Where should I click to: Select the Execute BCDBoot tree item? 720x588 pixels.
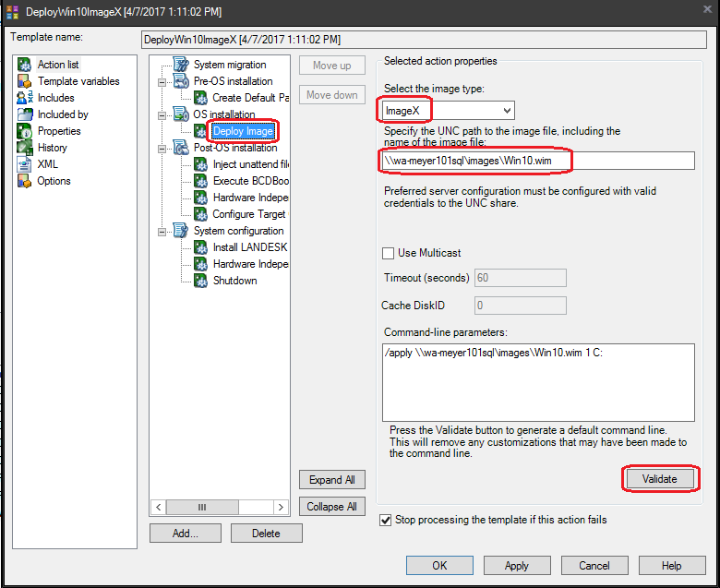tap(251, 181)
